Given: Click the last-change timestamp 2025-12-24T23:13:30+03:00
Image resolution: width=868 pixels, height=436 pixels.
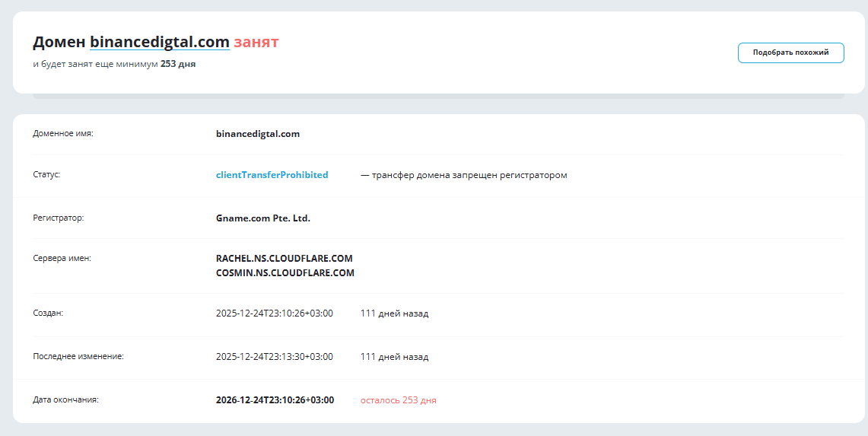Looking at the screenshot, I should coord(275,357).
